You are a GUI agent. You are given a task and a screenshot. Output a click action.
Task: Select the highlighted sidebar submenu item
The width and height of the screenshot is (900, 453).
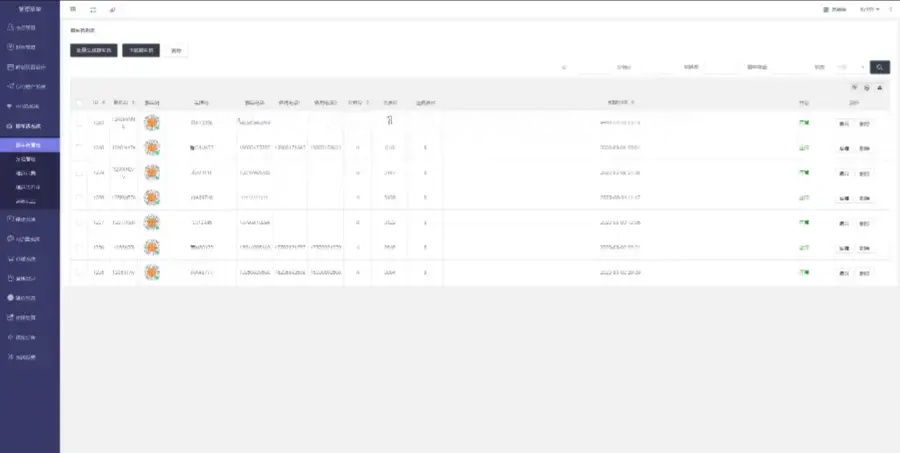(29, 145)
